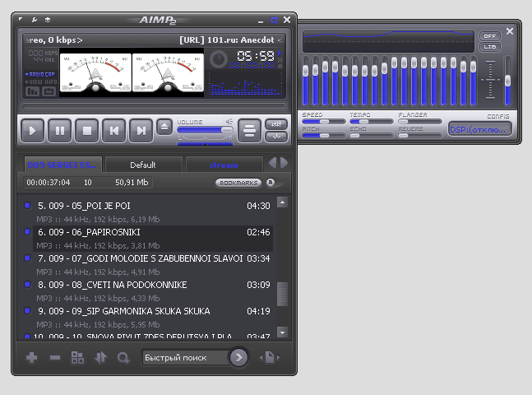
Task: Open the DSP config dropdown
Action: 479,129
